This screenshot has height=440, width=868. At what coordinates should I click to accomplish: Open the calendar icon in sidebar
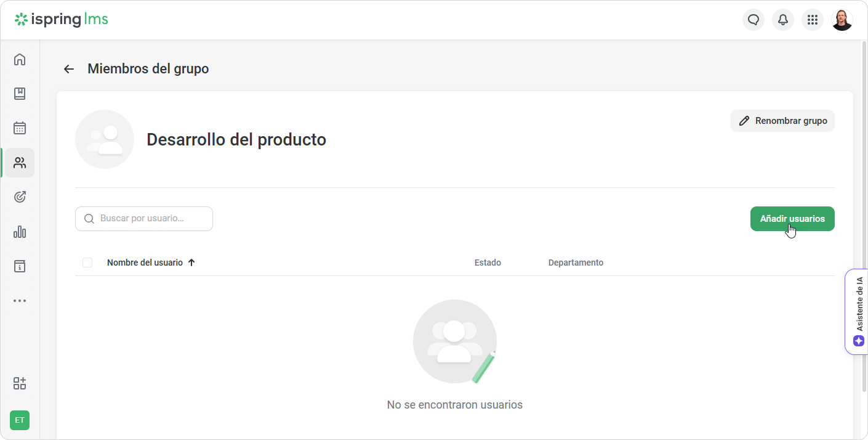pyautogui.click(x=20, y=128)
